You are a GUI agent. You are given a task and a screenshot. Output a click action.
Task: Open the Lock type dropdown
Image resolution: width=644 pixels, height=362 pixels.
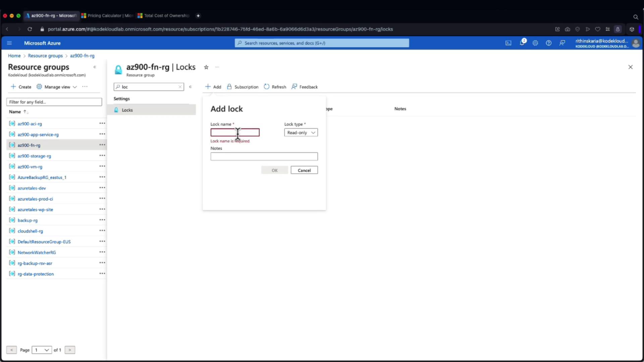click(x=301, y=132)
